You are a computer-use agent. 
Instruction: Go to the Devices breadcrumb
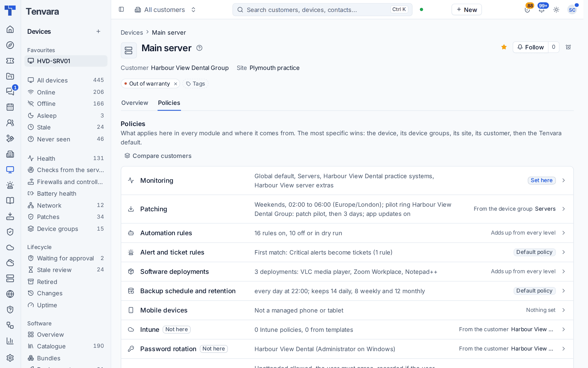(x=132, y=33)
